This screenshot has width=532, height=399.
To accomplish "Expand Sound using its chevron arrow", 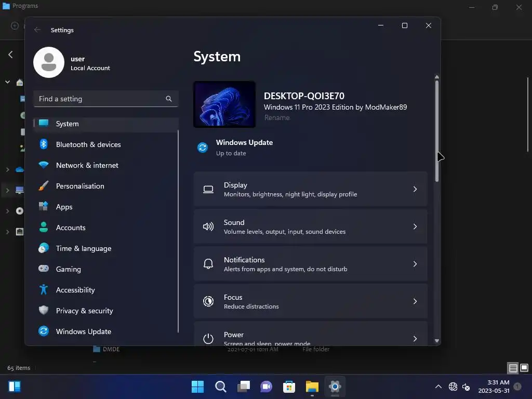I will [415, 227].
